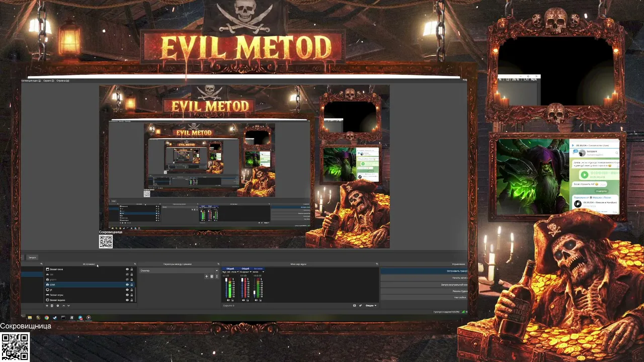
Task: Pop out the Источники dock
Action: pyautogui.click(x=134, y=264)
